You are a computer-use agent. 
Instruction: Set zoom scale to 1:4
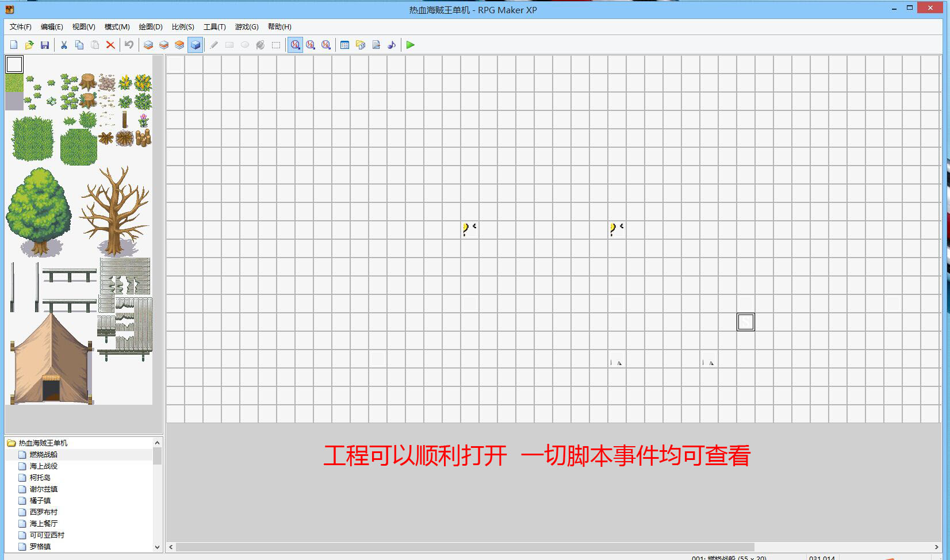pyautogui.click(x=326, y=45)
